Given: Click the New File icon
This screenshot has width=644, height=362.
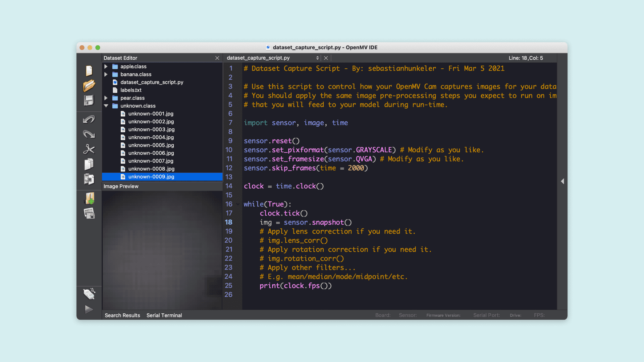Looking at the screenshot, I should pos(89,71).
